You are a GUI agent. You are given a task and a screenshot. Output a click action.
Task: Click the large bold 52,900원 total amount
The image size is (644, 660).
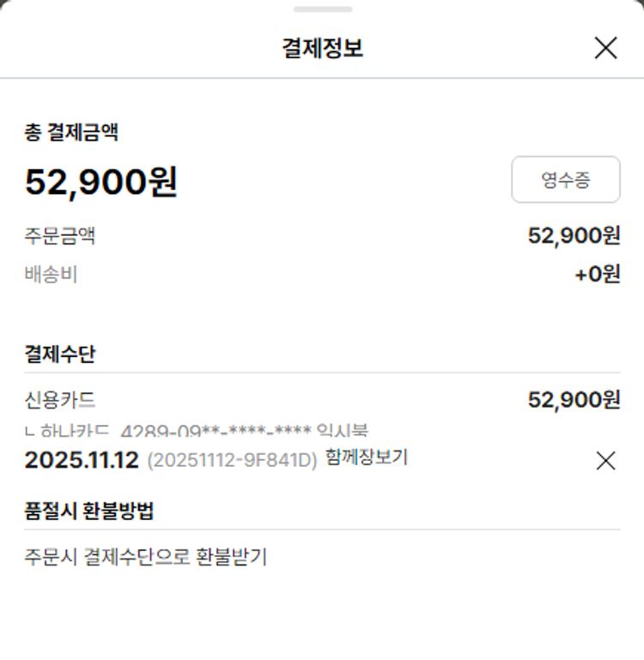click(101, 182)
